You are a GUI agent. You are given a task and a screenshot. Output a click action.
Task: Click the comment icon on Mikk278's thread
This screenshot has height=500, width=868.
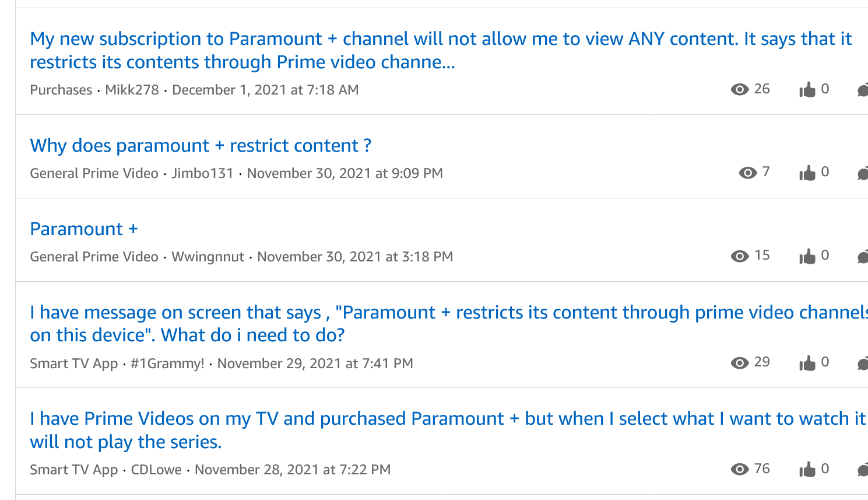coord(863,89)
